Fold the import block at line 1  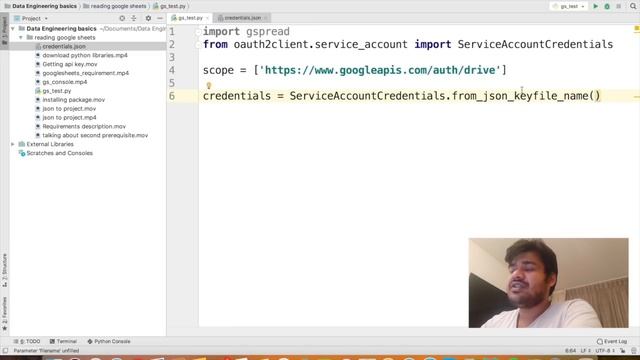pos(198,31)
